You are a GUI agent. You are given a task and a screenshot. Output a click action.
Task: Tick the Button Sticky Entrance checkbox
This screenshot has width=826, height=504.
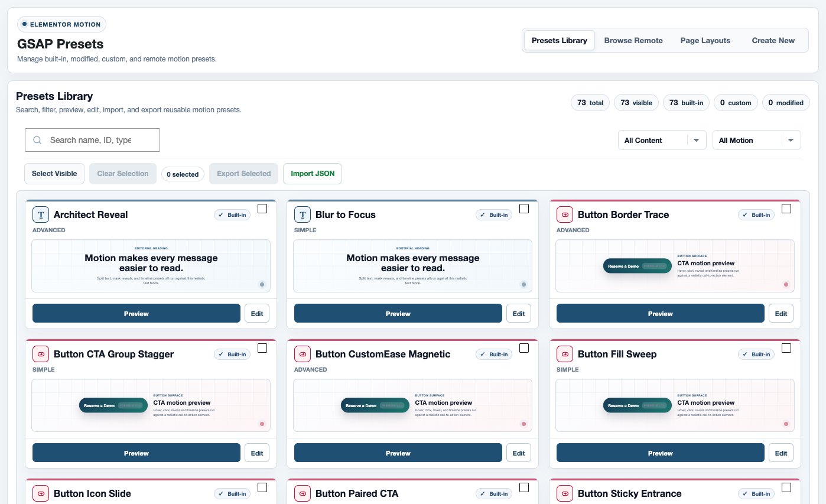(x=786, y=487)
